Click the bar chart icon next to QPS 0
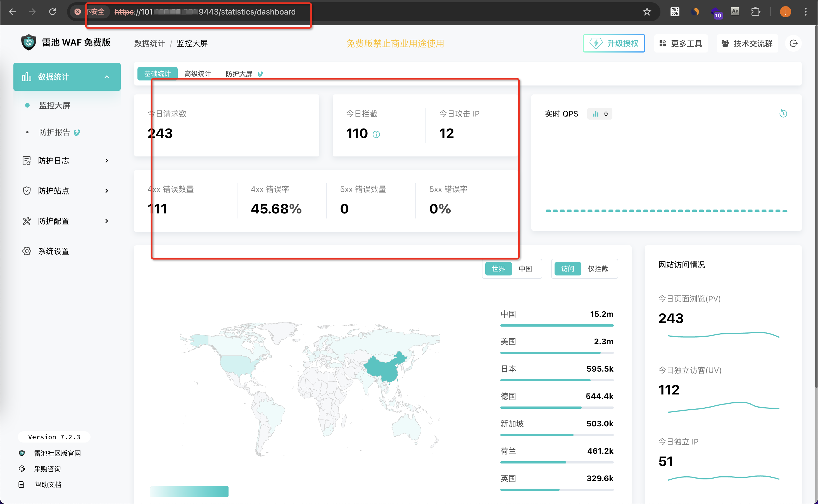Viewport: 818px width, 504px height. (595, 114)
